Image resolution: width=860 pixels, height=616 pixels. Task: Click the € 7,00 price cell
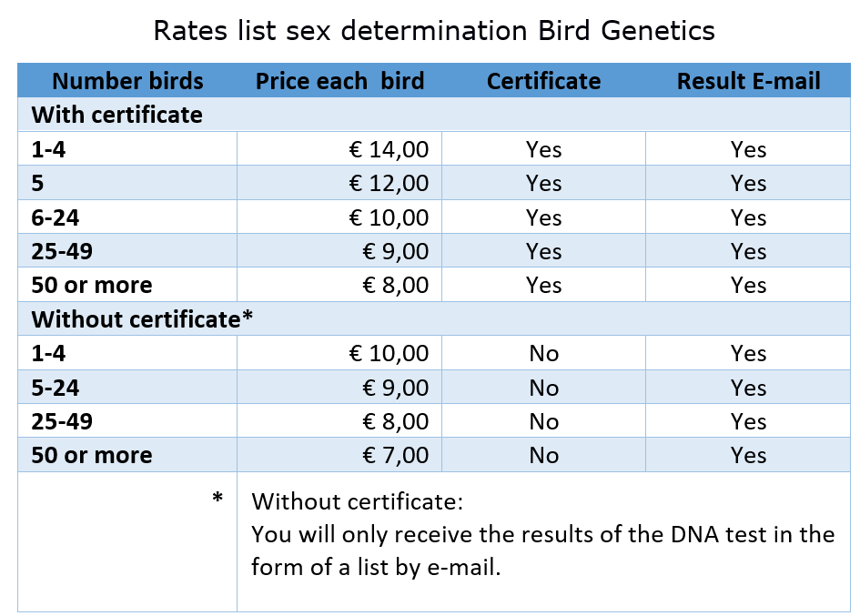[339, 455]
